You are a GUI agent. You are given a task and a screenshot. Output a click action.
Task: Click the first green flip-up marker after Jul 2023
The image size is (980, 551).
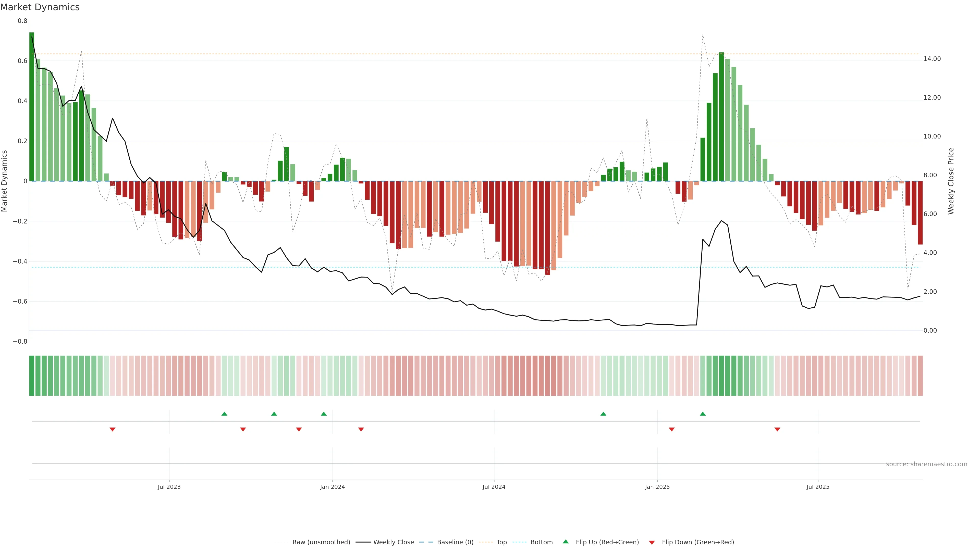coord(225,414)
